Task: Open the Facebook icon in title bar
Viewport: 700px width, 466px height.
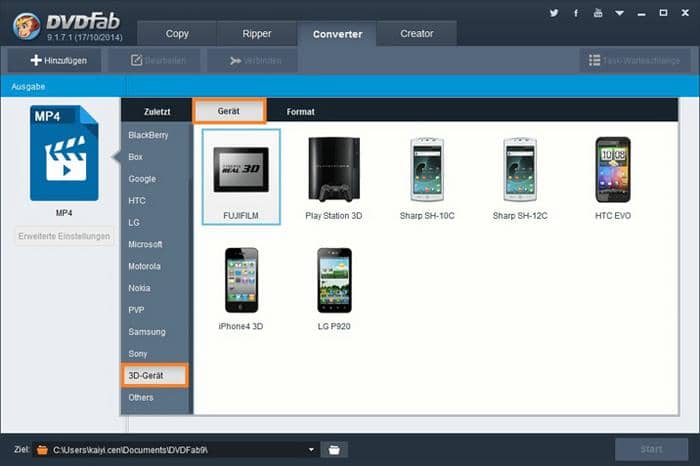Action: pos(576,13)
